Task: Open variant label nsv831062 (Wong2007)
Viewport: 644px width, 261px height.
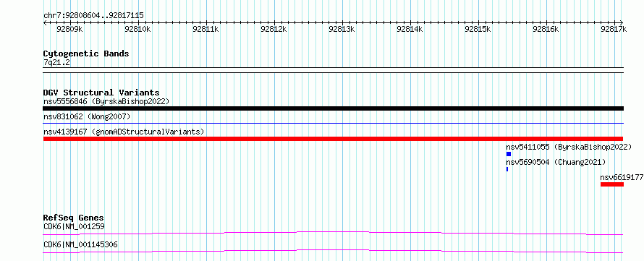Action: pos(87,117)
